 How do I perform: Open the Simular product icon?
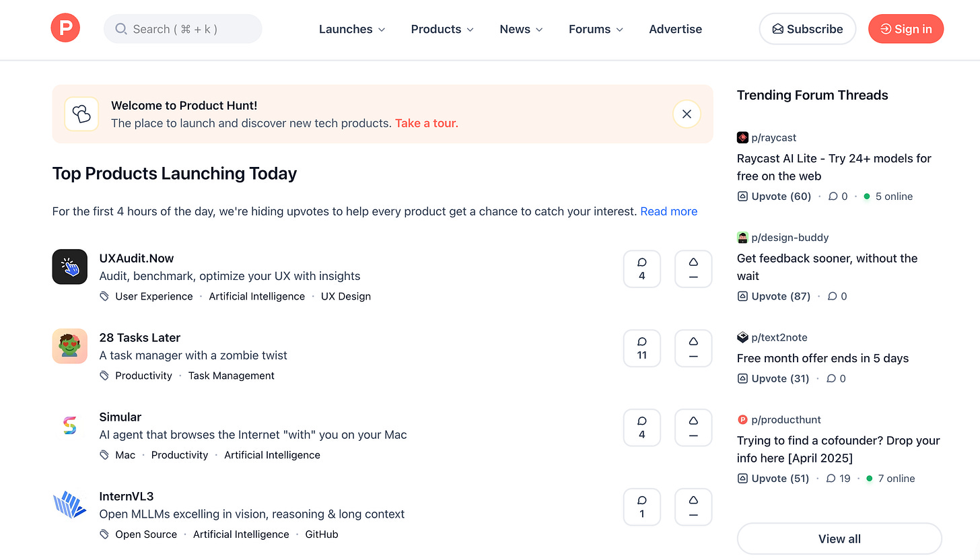(70, 425)
